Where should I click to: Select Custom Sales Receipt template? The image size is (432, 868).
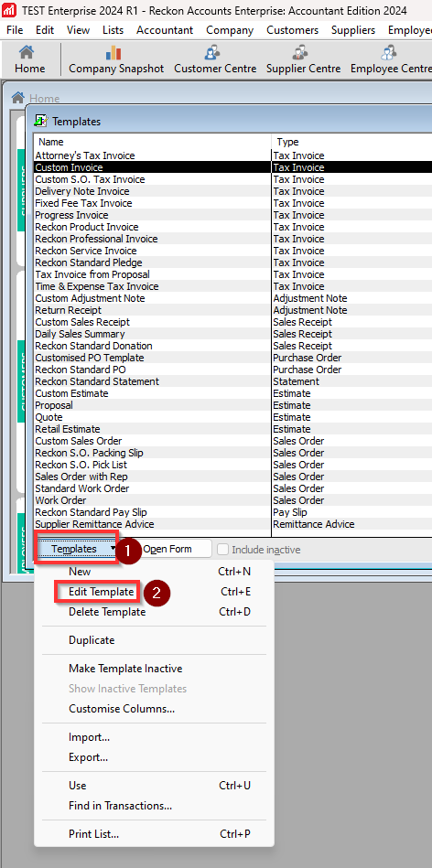(232, 322)
